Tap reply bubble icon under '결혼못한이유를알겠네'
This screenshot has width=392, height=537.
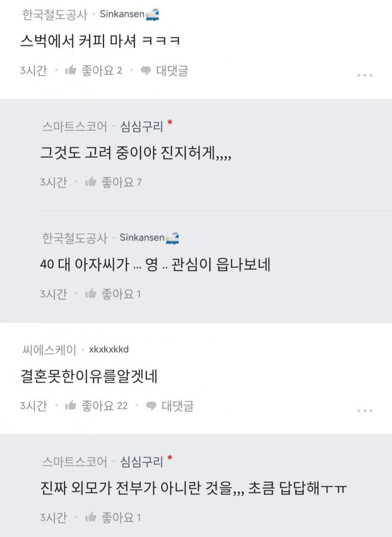pyautogui.click(x=151, y=405)
